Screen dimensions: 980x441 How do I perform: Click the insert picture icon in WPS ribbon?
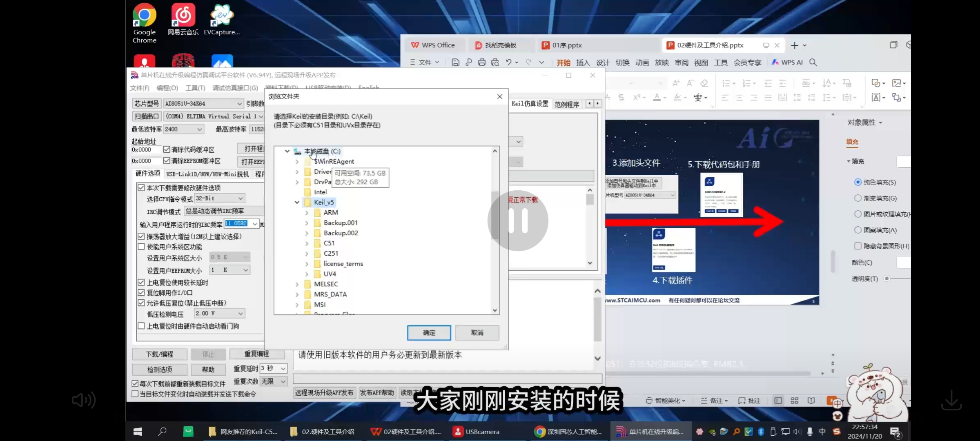pyautogui.click(x=897, y=83)
